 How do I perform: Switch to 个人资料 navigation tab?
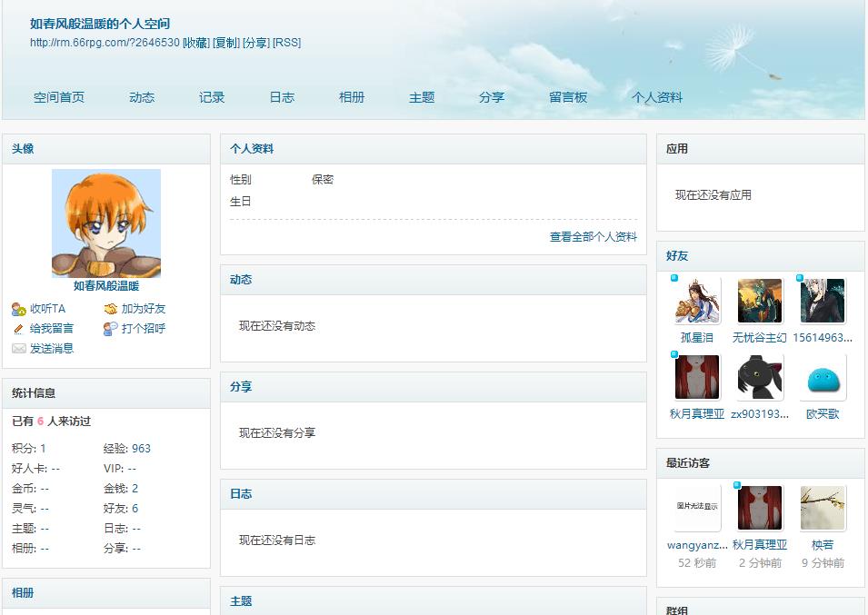[657, 97]
